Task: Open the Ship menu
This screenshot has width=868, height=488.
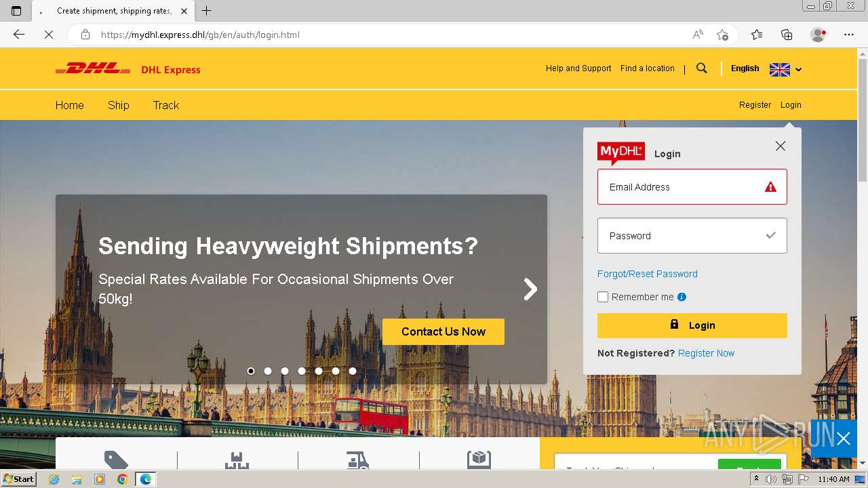Action: point(119,105)
